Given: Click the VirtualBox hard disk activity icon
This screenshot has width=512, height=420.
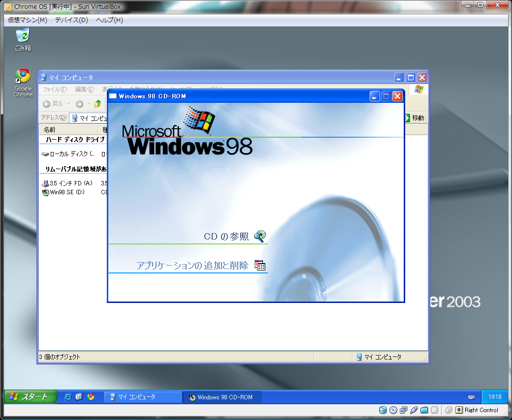Looking at the screenshot, I should 383,410.
